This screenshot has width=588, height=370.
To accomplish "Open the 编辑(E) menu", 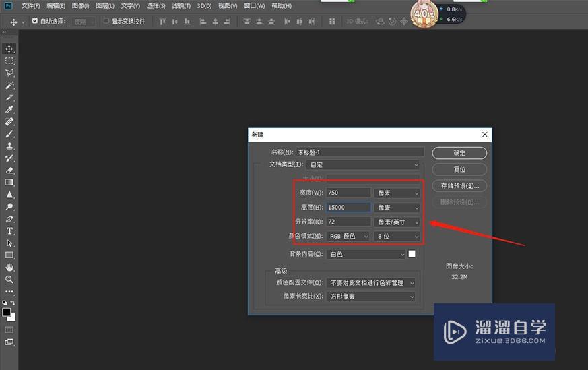I will (56, 6).
